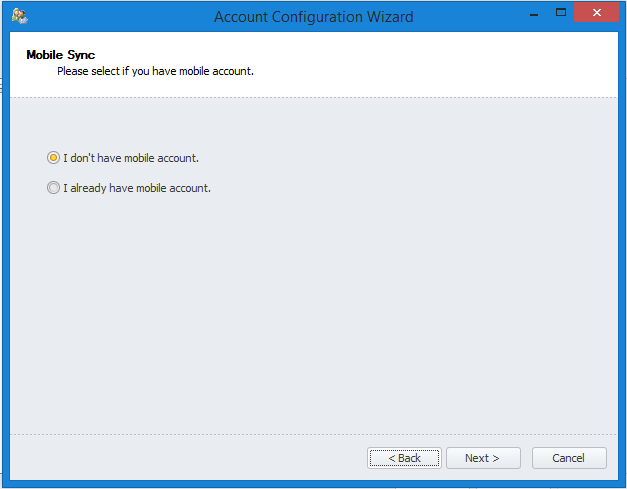Select the "I don't have mobile account" radio button
The width and height of the screenshot is (627, 489).
pyautogui.click(x=53, y=158)
